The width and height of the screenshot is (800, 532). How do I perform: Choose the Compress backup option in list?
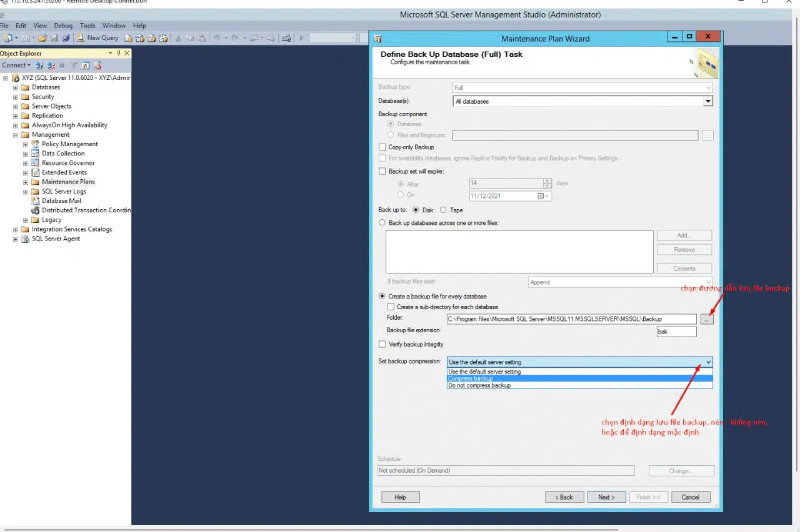coord(579,378)
